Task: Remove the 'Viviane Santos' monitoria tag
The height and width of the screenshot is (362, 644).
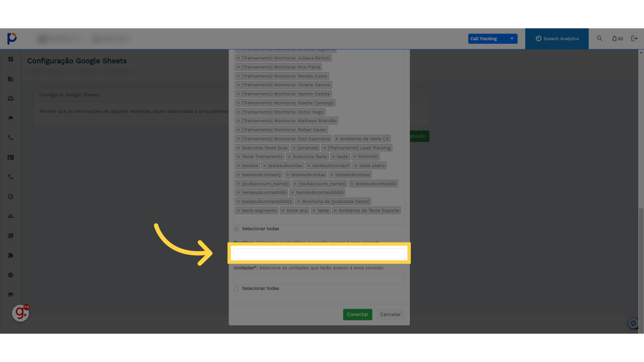Action: pyautogui.click(x=238, y=85)
